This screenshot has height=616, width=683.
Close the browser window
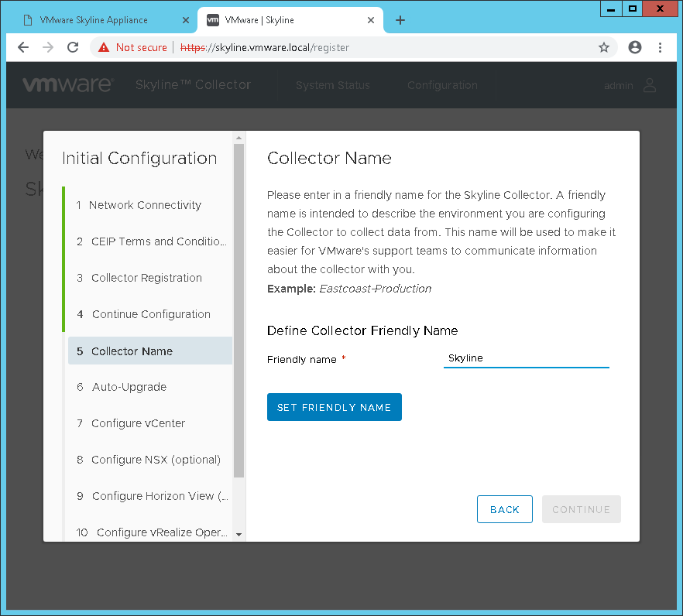point(660,9)
